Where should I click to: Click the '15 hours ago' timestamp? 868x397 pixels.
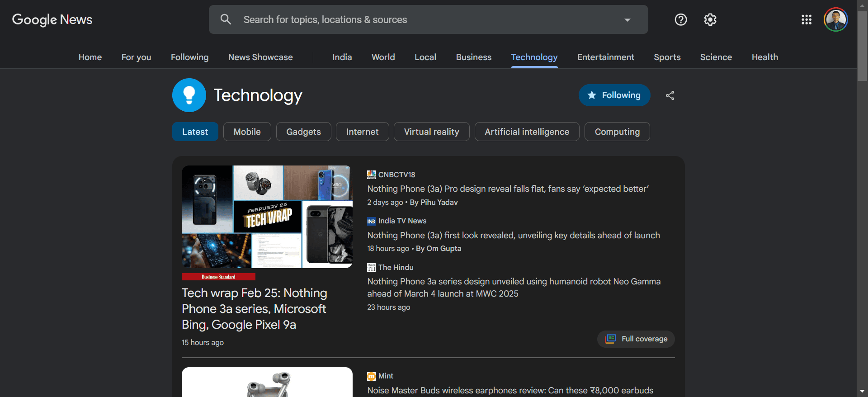click(203, 343)
